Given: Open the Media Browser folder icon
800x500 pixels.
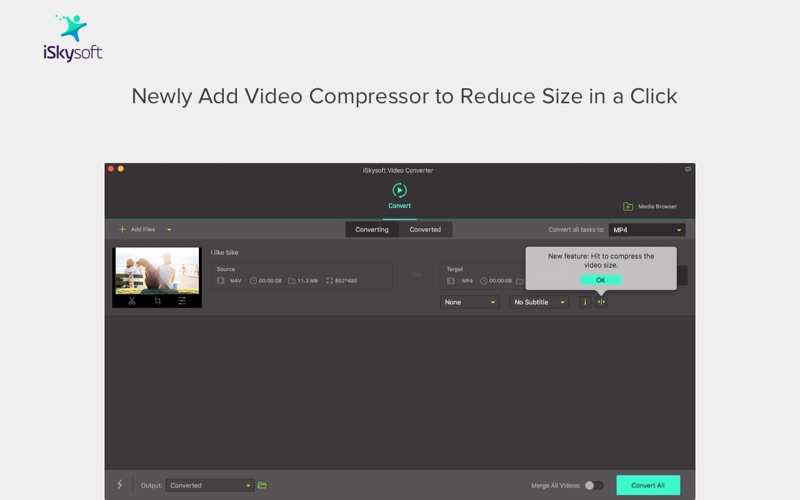Looking at the screenshot, I should tap(628, 207).
